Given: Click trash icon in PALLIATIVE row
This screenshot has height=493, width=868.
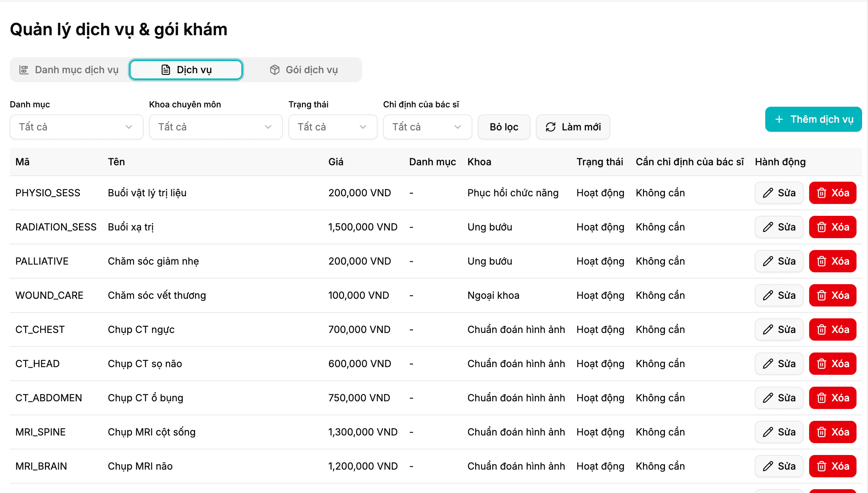Looking at the screenshot, I should [x=822, y=261].
